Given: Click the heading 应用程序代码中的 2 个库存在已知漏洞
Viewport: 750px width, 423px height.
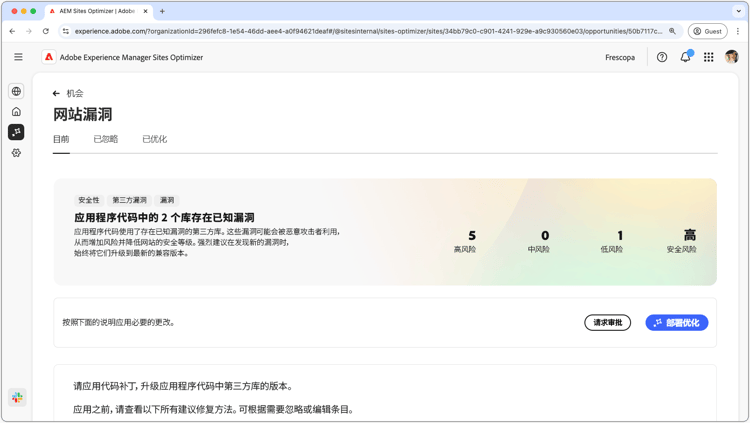Looking at the screenshot, I should pyautogui.click(x=164, y=218).
